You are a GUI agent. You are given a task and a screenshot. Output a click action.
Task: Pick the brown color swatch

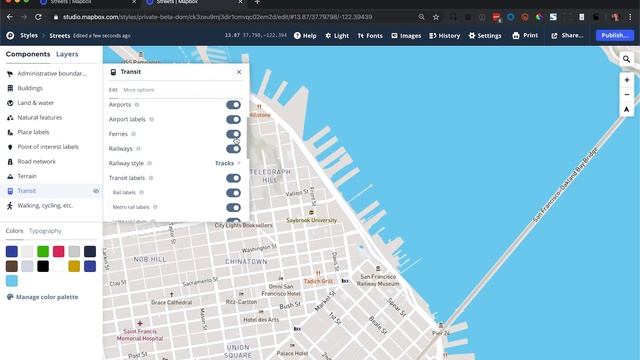tap(12, 266)
